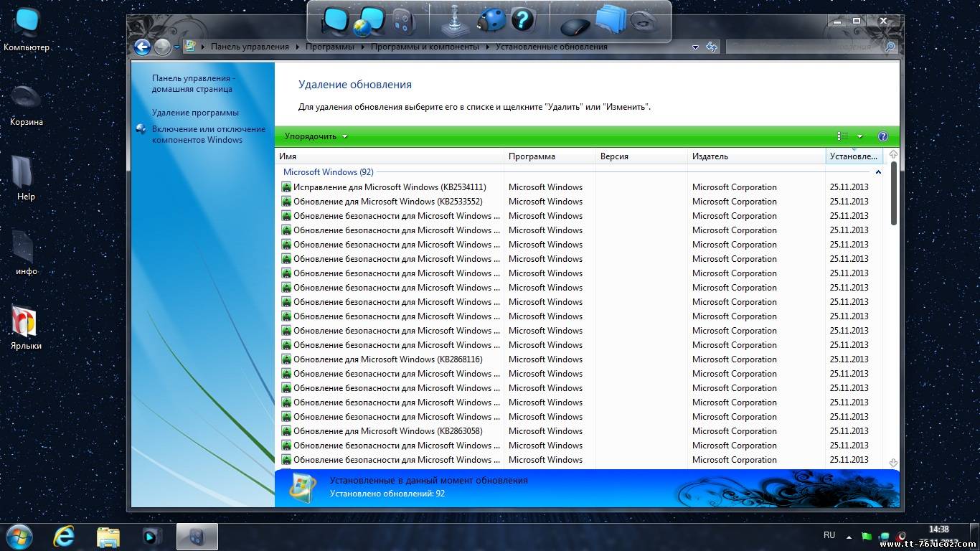
Task: Sort by the Имя column header
Action: (390, 156)
